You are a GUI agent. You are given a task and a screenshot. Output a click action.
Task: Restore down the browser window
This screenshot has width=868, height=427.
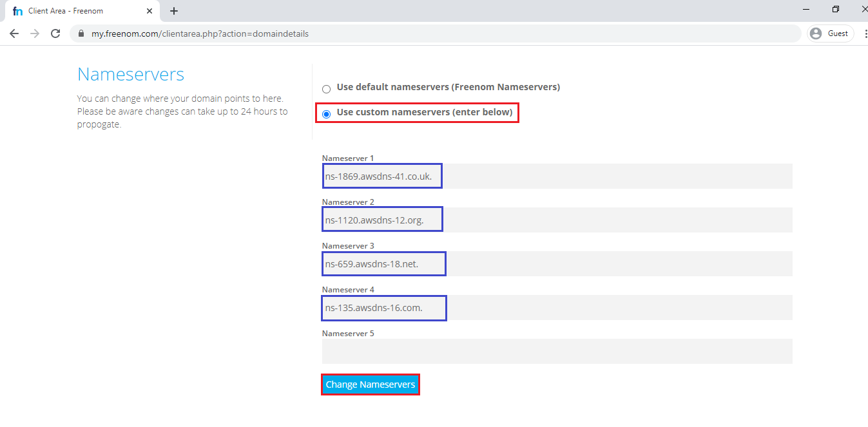pyautogui.click(x=836, y=9)
